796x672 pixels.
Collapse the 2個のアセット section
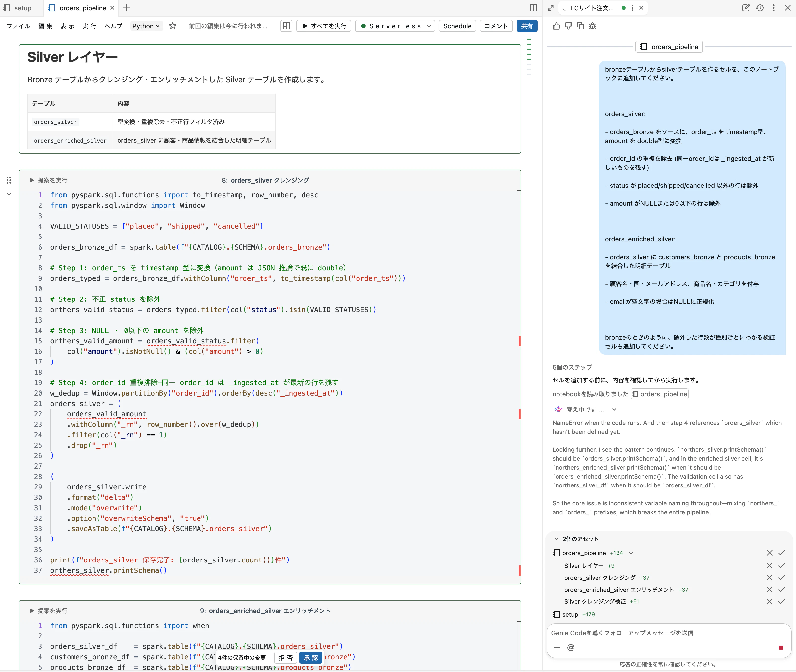coord(556,539)
